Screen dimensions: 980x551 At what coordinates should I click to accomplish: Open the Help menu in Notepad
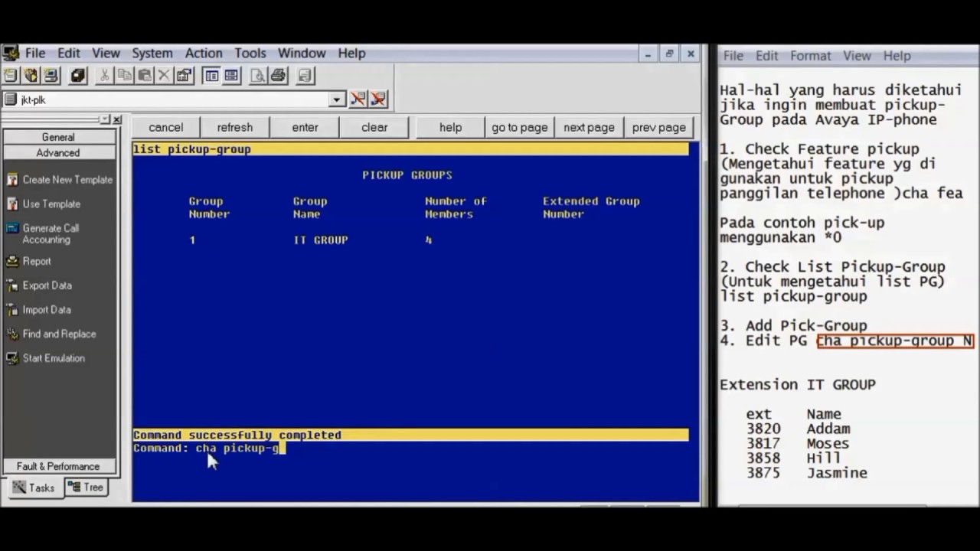(897, 56)
